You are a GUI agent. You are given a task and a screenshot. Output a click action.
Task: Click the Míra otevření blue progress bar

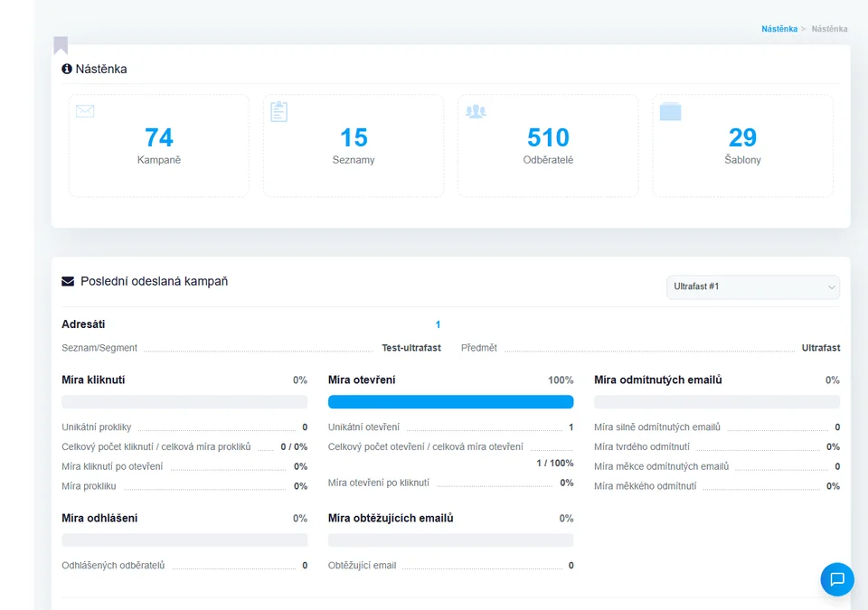(450, 402)
